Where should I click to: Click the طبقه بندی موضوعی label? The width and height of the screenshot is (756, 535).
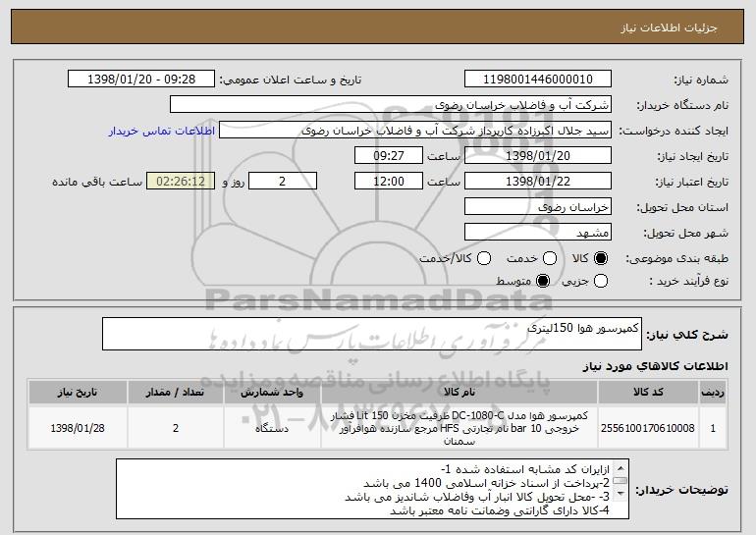click(x=676, y=259)
